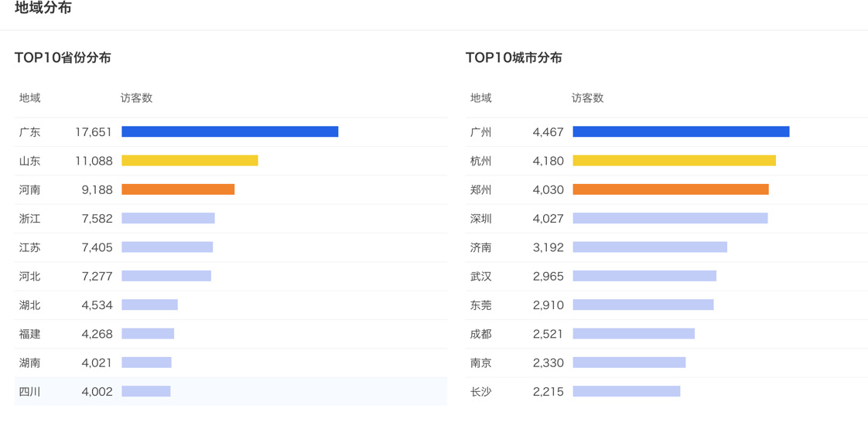
Task: Click the bar for 福建 province
Action: [x=148, y=333]
